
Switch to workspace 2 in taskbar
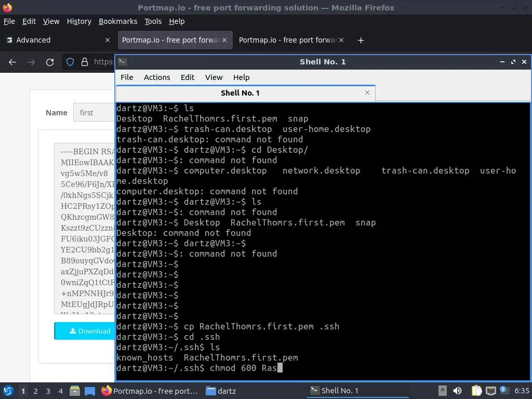[x=36, y=391]
